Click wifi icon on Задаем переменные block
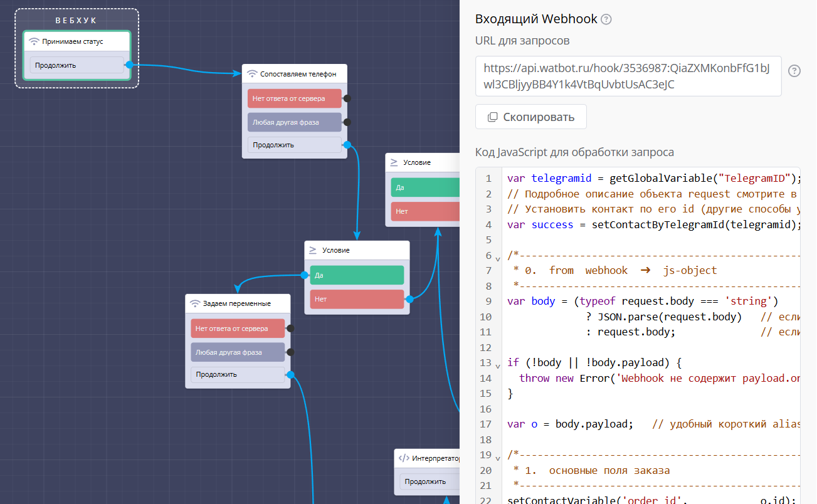Image resolution: width=817 pixels, height=504 pixels. point(195,303)
